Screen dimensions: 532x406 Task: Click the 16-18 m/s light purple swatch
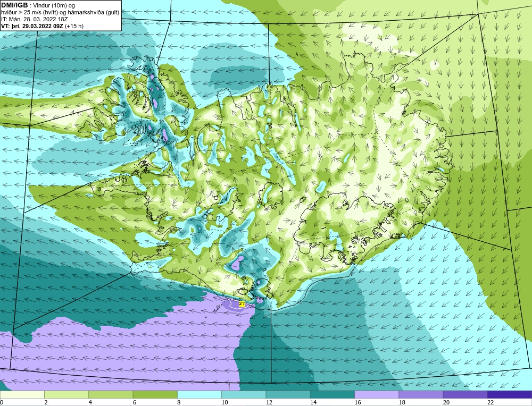[377, 394]
